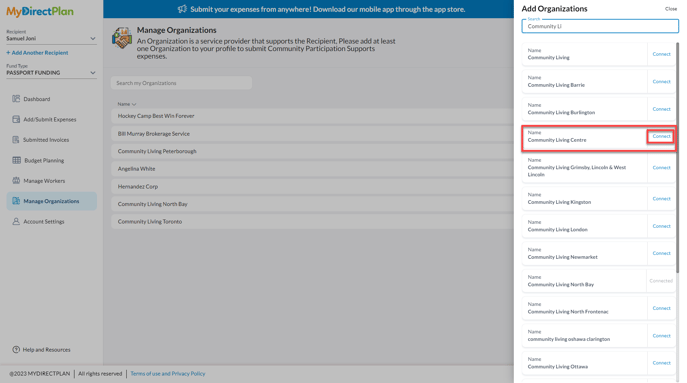This screenshot has height=383, width=687.
Task: Click the Manage Organizations sidebar icon
Action: [x=16, y=201]
